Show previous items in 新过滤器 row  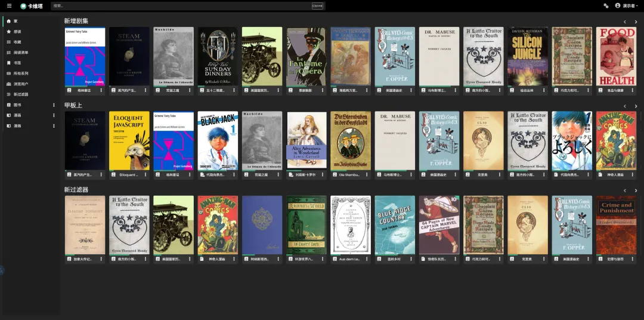[x=625, y=190]
